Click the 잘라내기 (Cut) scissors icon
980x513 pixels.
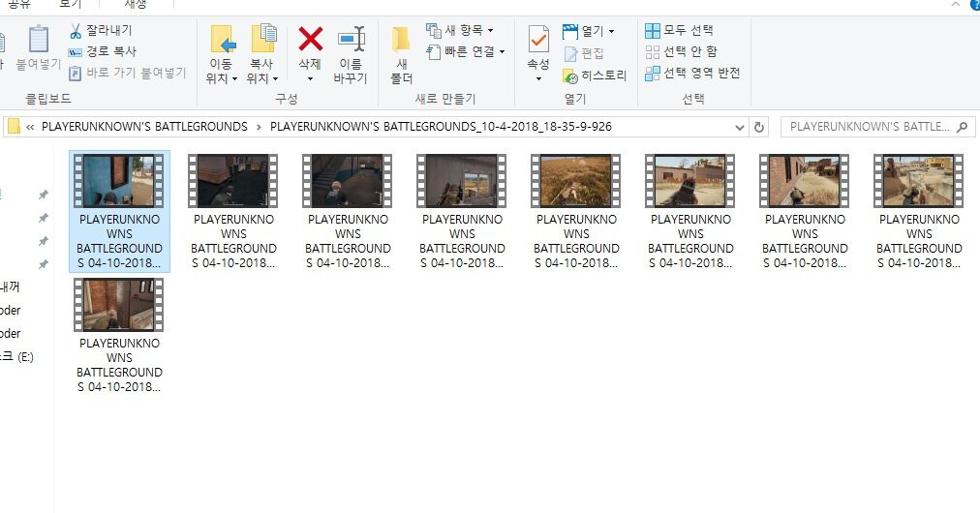[x=76, y=31]
